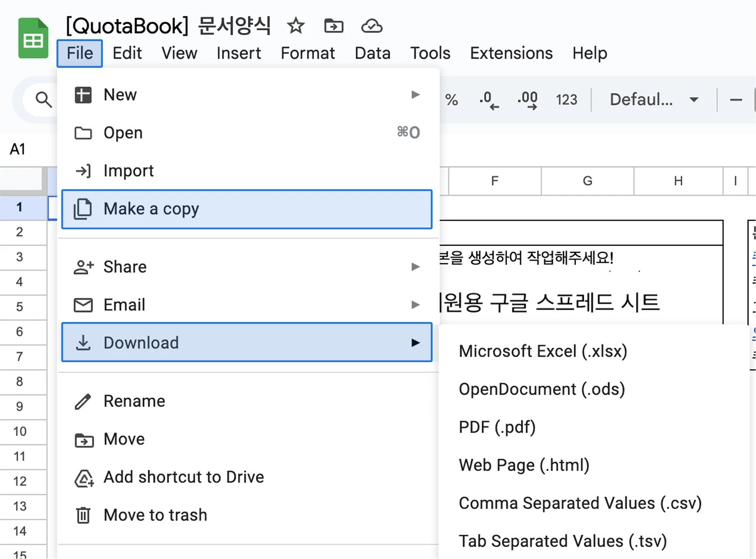This screenshot has width=756, height=559.
Task: Download as Microsoft Excel (.xlsx)
Action: [x=543, y=351]
